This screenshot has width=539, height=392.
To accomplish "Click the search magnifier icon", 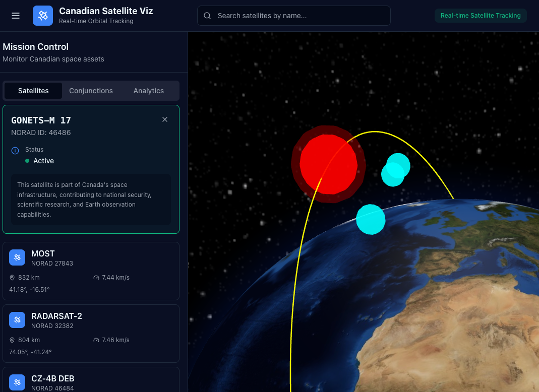I will coord(207,16).
